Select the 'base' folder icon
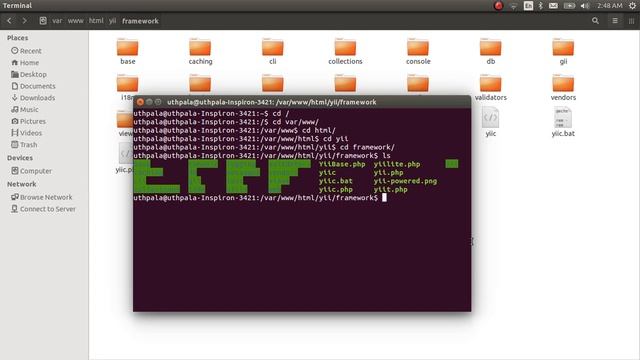This screenshot has width=640, height=360. (127, 47)
